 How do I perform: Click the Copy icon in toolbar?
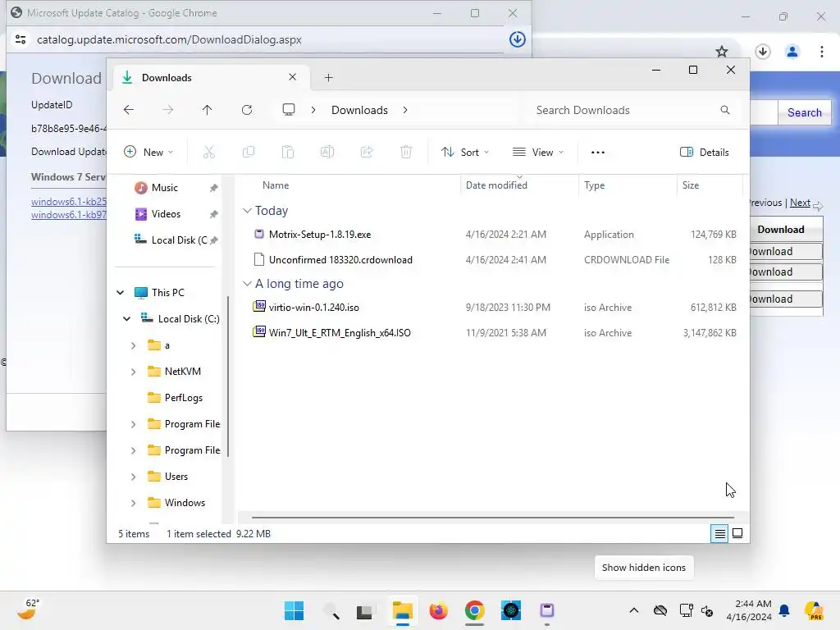pos(249,152)
